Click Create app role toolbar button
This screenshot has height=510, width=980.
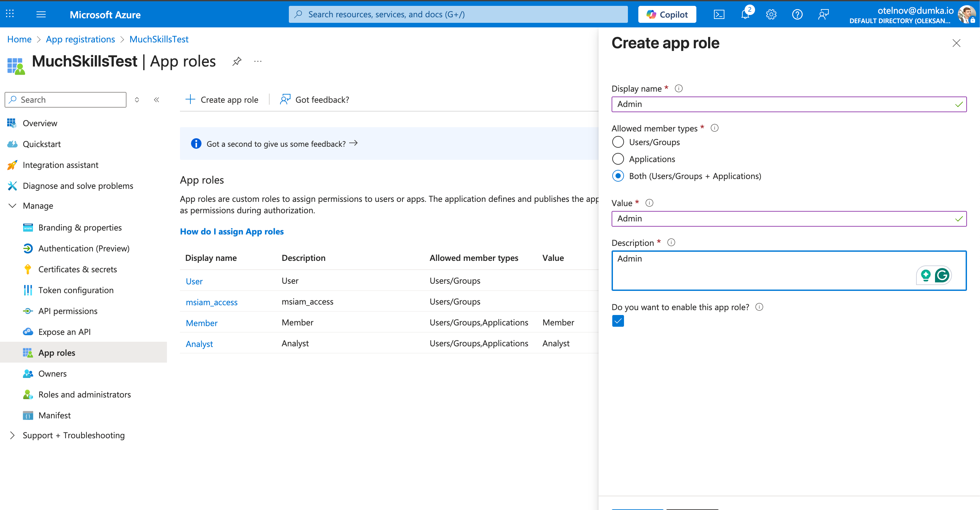click(222, 100)
